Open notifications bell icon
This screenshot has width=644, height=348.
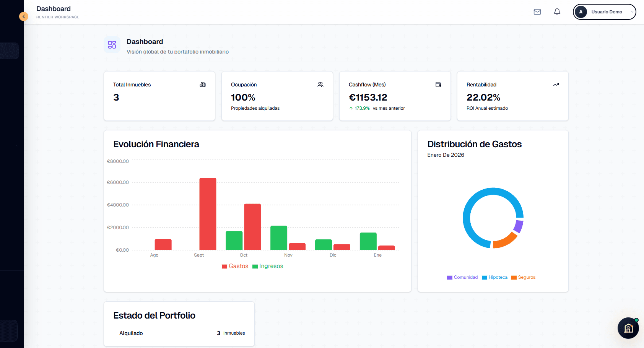557,12
